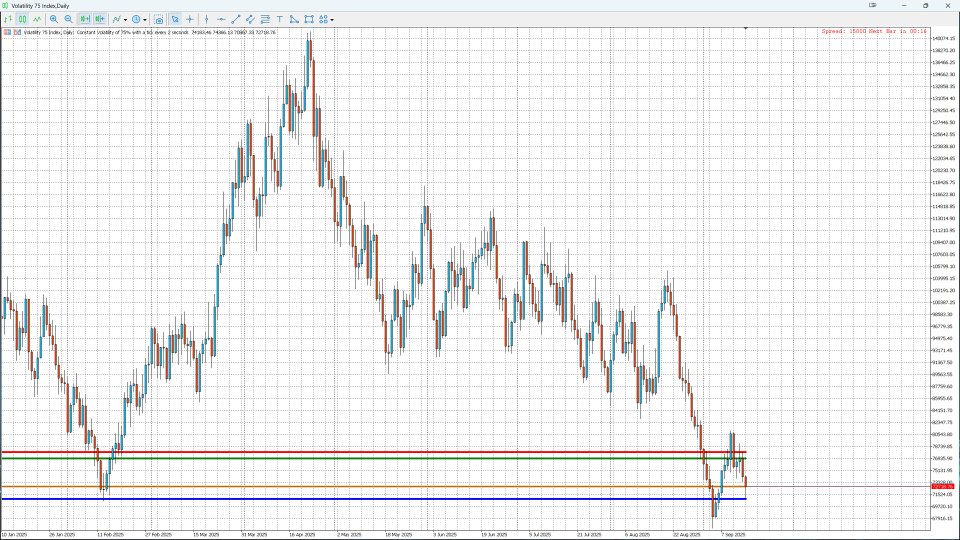Select the orange horizontal level line
Screen dimensions: 960x540
373,486
